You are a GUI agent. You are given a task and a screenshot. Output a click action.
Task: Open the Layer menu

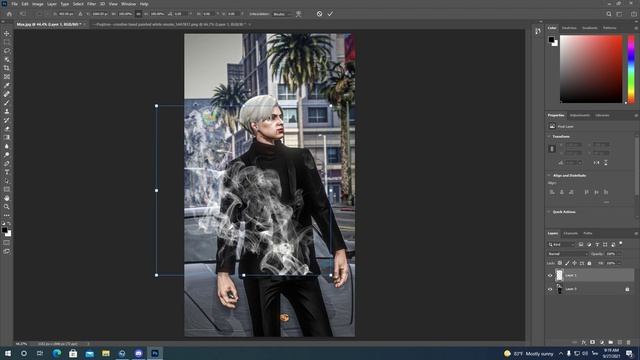[52, 4]
